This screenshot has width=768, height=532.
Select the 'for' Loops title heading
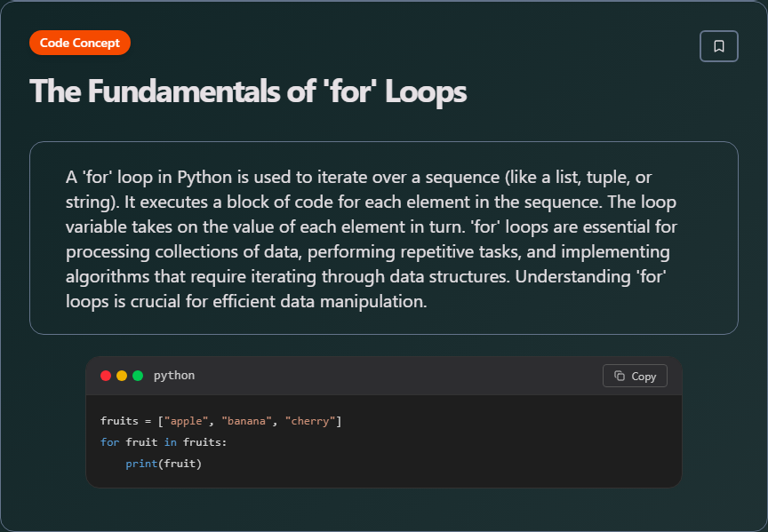pos(248,91)
